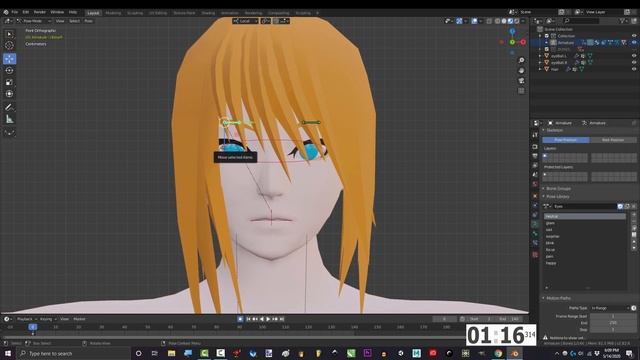Viewport: 640px width, 360px height.
Task: Switch perspective/orthographic grid icon
Action: pyautogui.click(x=521, y=91)
